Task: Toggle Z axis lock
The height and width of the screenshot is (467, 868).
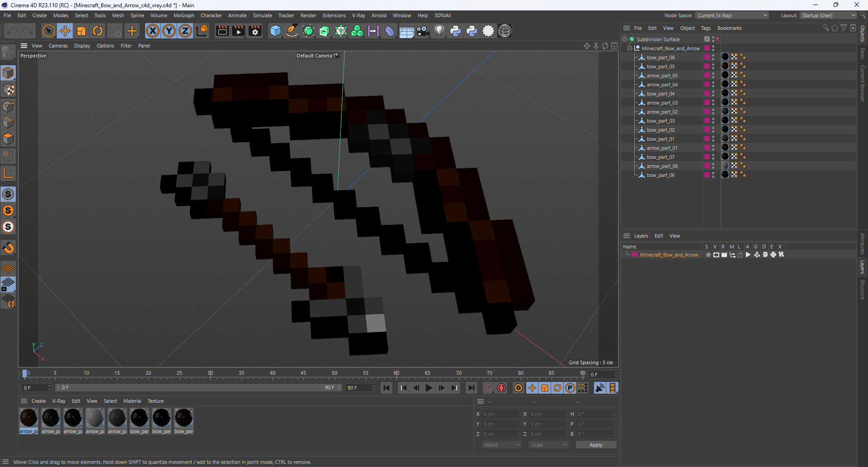Action: [x=185, y=31]
